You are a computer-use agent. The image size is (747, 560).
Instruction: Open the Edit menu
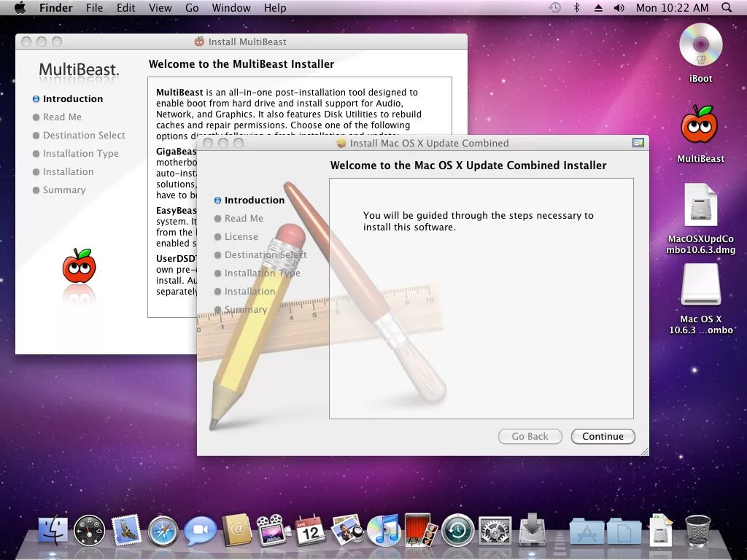125,7
